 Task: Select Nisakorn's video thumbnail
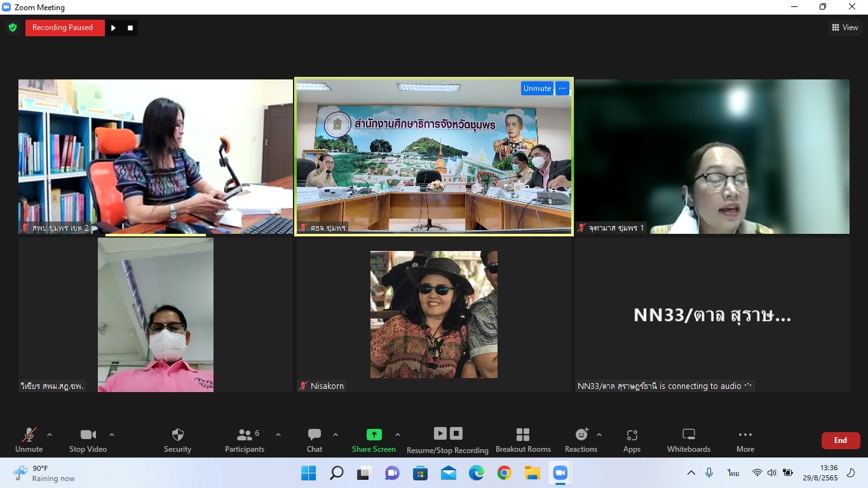433,315
